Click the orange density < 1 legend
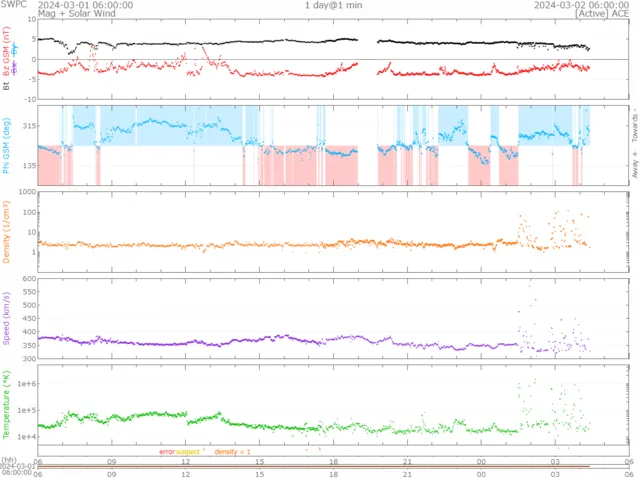This screenshot has width=640, height=478. pyautogui.click(x=232, y=452)
